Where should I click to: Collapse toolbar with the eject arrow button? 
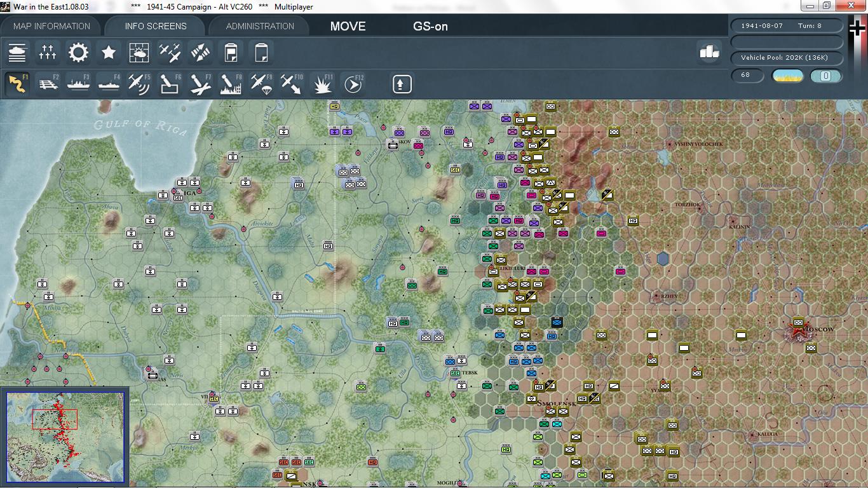tap(402, 83)
